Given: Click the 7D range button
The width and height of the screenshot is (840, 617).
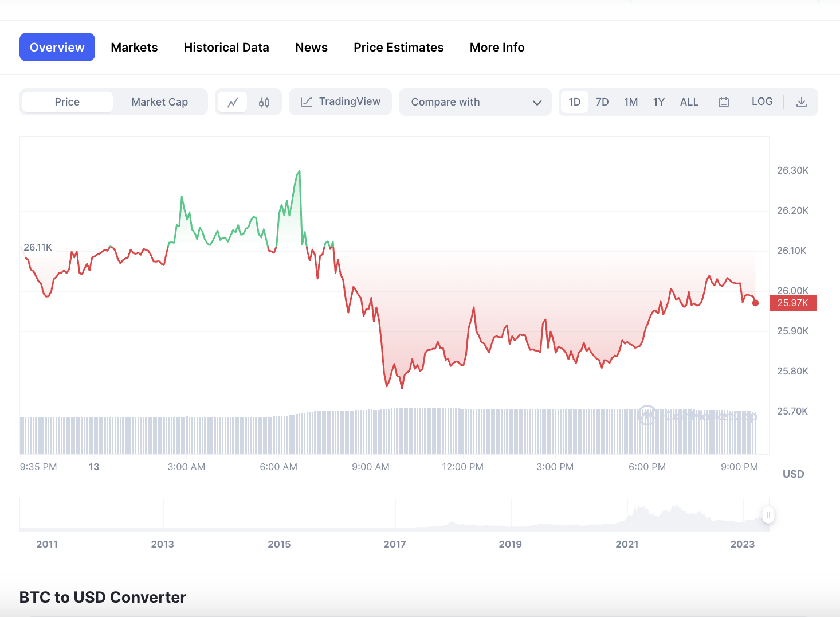Looking at the screenshot, I should click(x=602, y=101).
